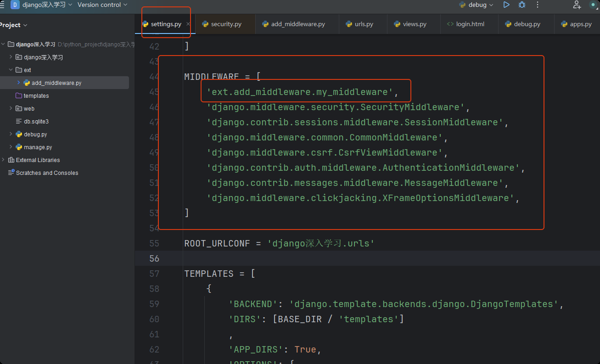Run the debug configuration with the Run button
600x364 pixels.
coord(506,5)
